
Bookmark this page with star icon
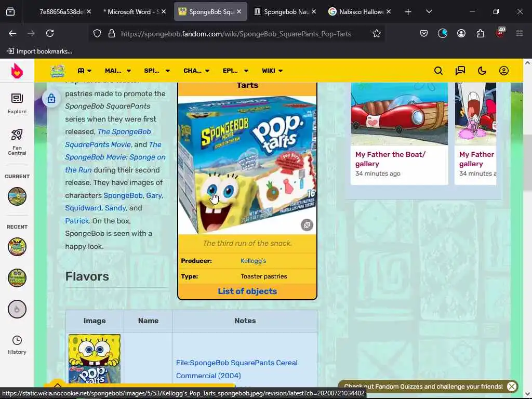click(376, 33)
